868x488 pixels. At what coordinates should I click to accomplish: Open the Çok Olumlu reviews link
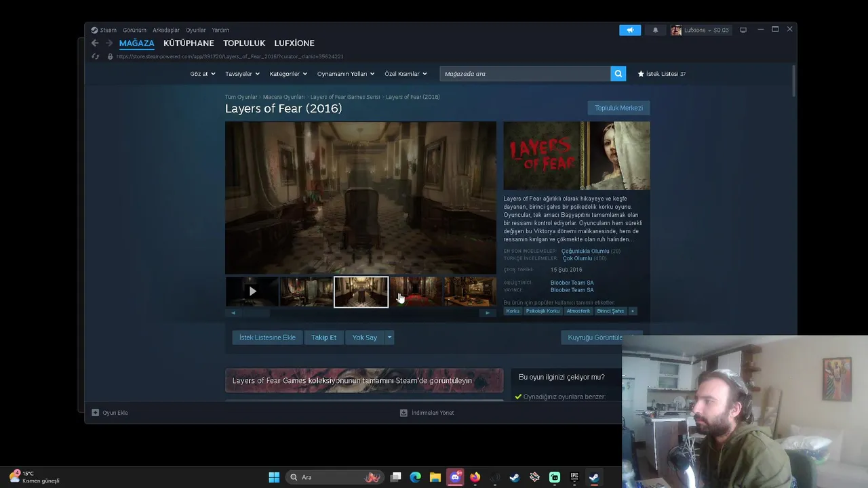577,258
